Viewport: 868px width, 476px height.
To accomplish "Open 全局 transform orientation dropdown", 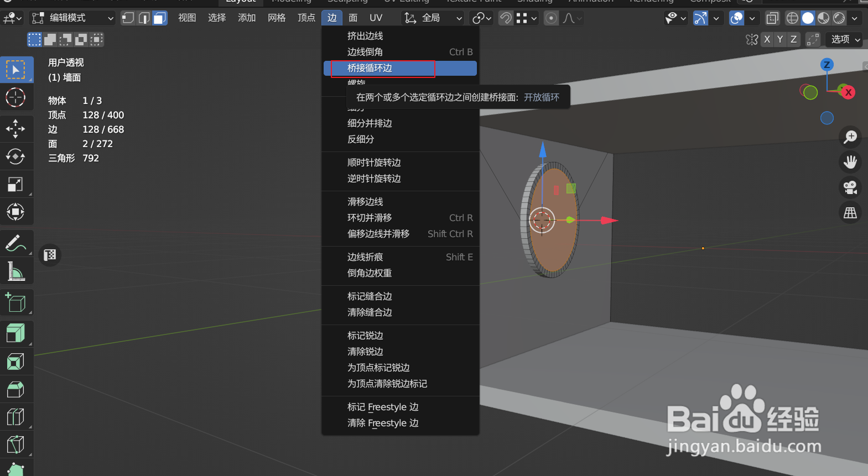I will pyautogui.click(x=433, y=18).
